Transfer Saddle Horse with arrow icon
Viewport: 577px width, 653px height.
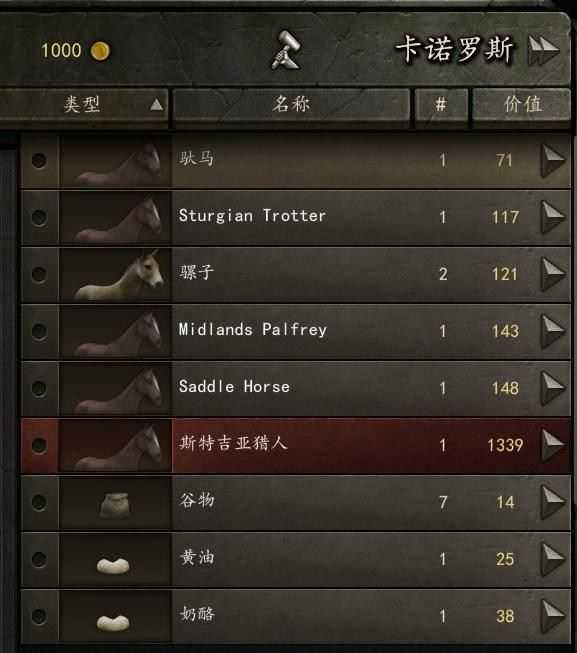pos(553,388)
